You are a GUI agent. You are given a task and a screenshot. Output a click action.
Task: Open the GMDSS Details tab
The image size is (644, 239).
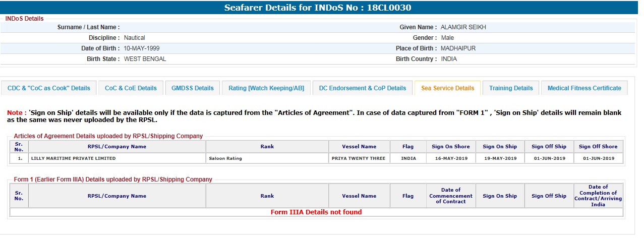click(x=193, y=88)
